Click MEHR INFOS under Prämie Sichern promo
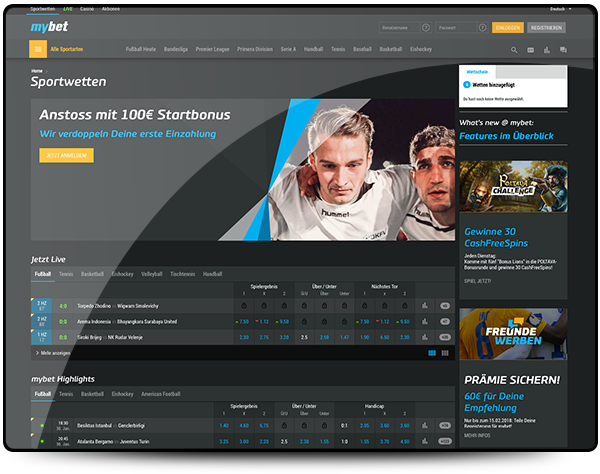 (x=477, y=435)
